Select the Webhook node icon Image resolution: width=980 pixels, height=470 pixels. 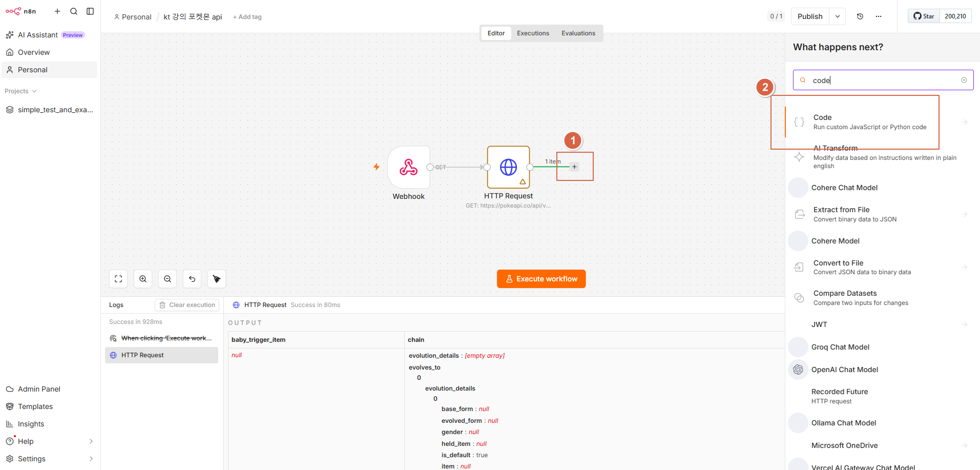[409, 167]
